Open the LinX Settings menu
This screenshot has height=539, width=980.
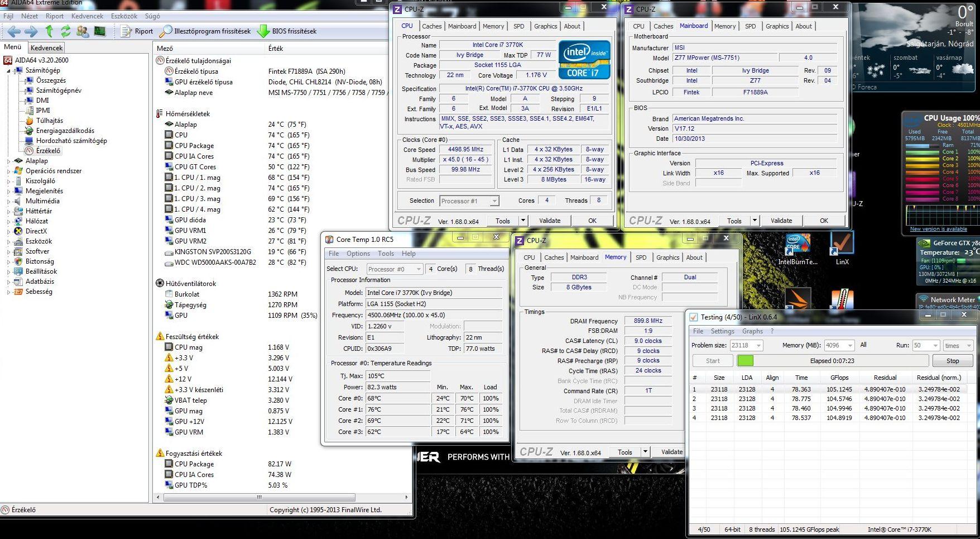[x=723, y=331]
